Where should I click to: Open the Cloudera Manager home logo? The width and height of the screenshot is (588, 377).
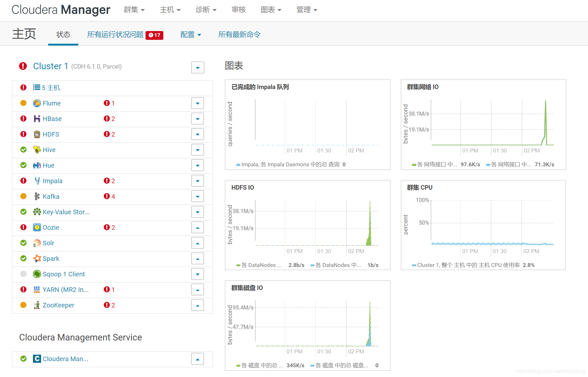61,10
